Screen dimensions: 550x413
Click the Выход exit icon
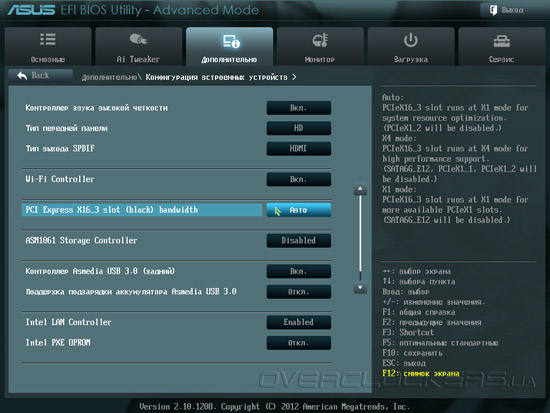(x=493, y=10)
